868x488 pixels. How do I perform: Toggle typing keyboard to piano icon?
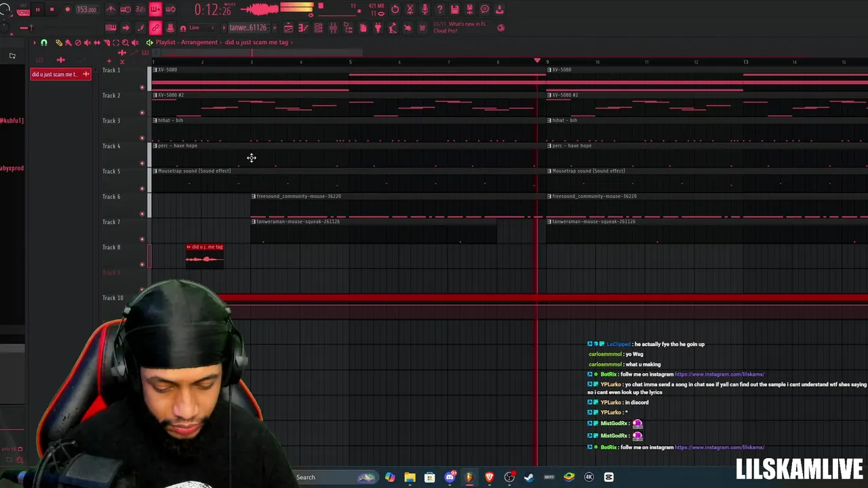tap(111, 28)
